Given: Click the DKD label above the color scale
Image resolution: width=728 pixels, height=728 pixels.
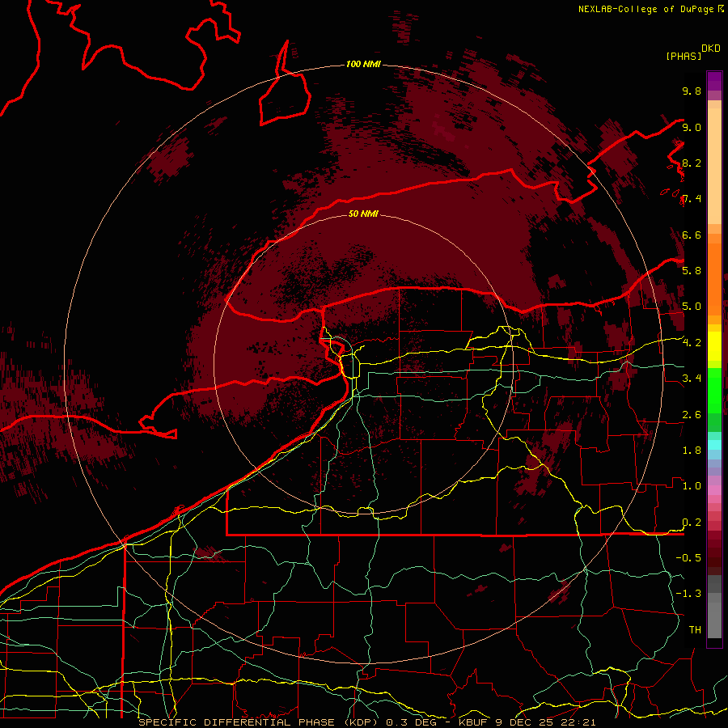Looking at the screenshot, I should [x=710, y=49].
